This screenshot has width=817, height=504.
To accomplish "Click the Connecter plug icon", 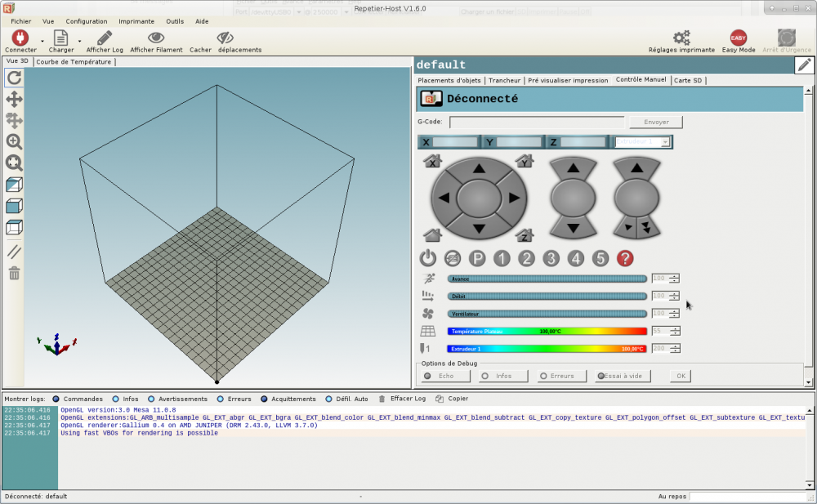I will pos(20,38).
